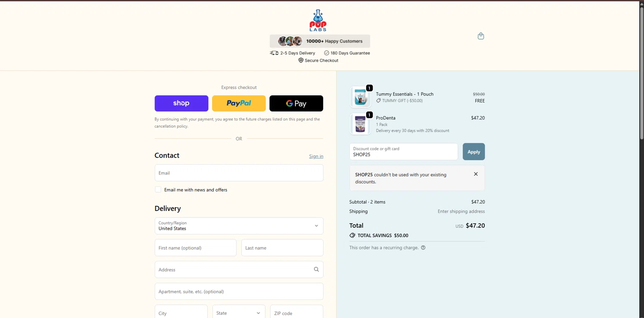Open the shopping bag cart icon
The width and height of the screenshot is (644, 318).
(481, 36)
